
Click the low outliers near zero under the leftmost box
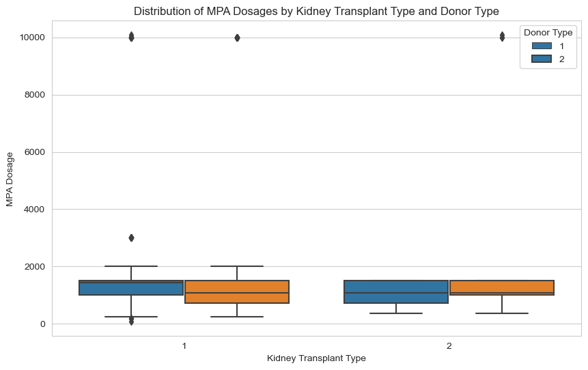tap(131, 320)
